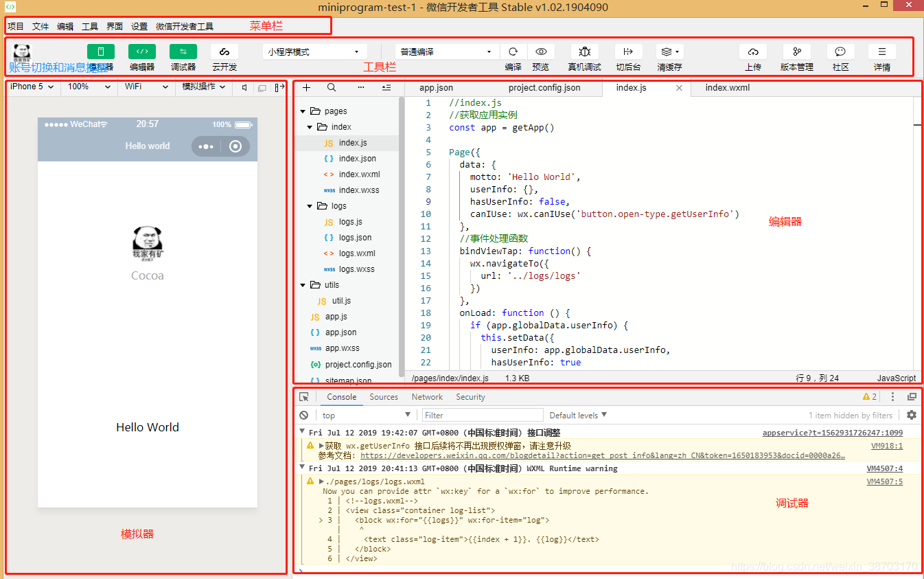Open the 设置 menu
Screen dimensions: 924x579
139,27
